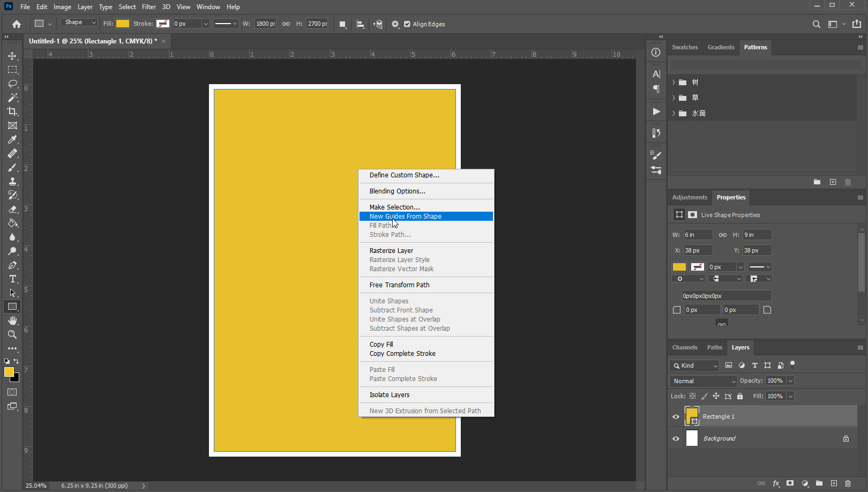Screen dimensions: 868x492
Task: Click the width field in options bar
Action: click(265, 24)
